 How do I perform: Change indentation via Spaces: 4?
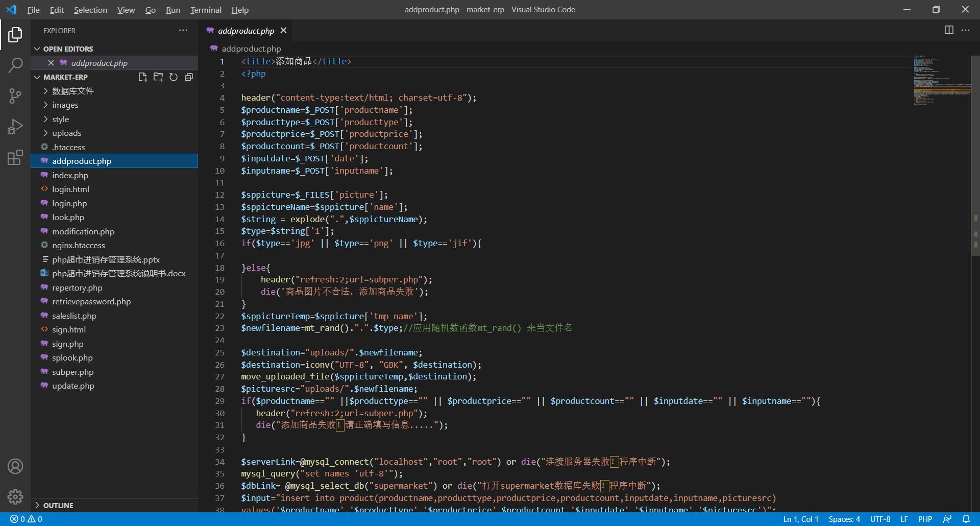point(844,519)
